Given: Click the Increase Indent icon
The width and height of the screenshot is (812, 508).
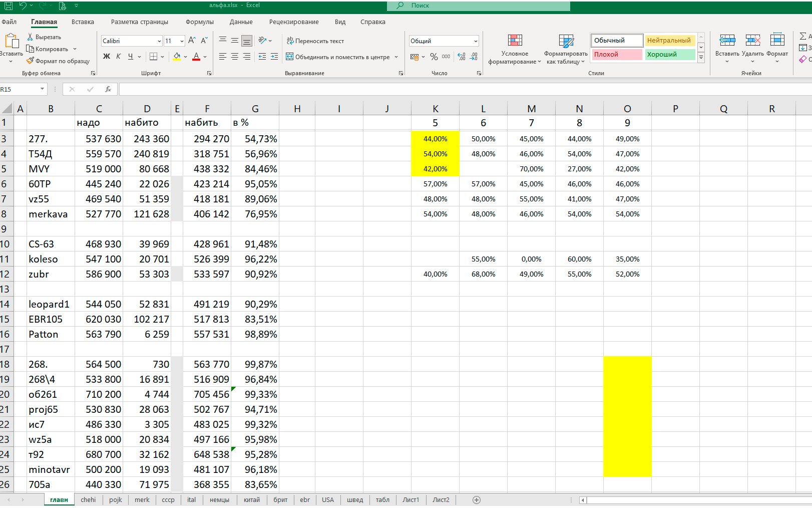Looking at the screenshot, I should click(274, 57).
